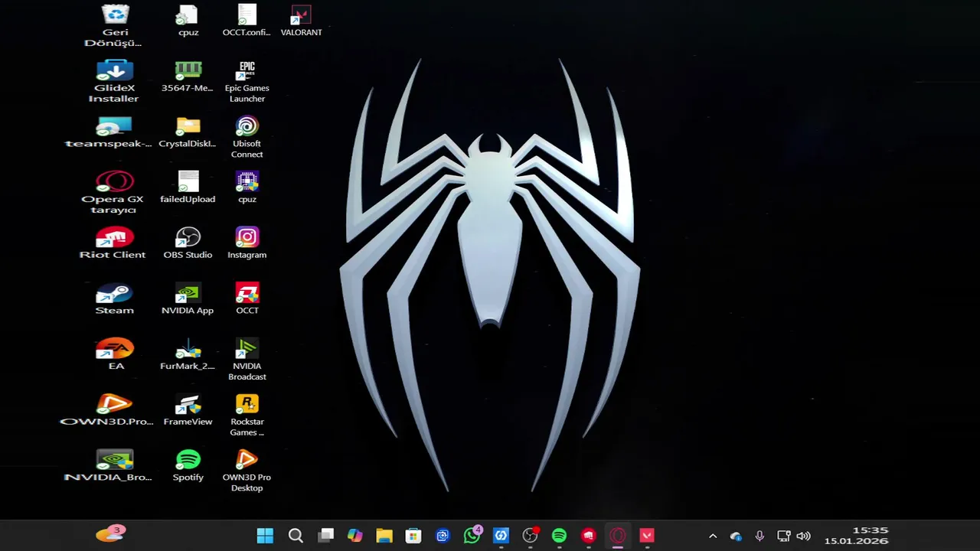This screenshot has height=551, width=980.
Task: Select the OCCT desktop shortcut
Action: click(x=247, y=300)
